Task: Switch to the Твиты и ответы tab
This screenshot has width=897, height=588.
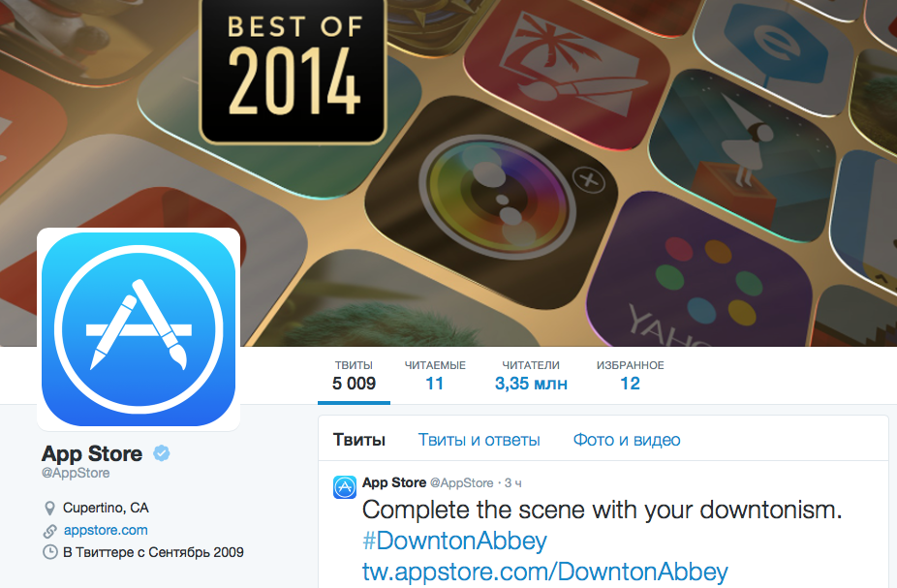Action: (479, 440)
